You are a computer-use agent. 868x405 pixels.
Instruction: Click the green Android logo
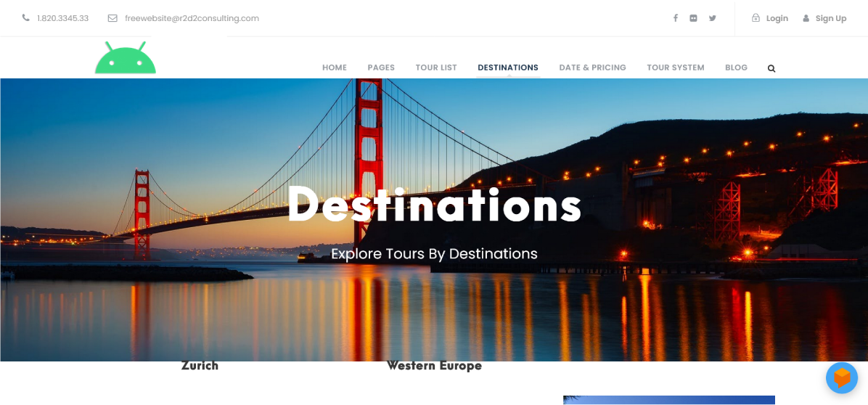[x=126, y=57]
